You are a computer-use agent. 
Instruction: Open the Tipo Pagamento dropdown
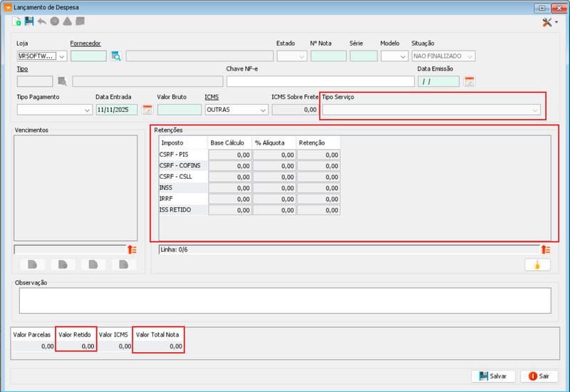point(87,110)
